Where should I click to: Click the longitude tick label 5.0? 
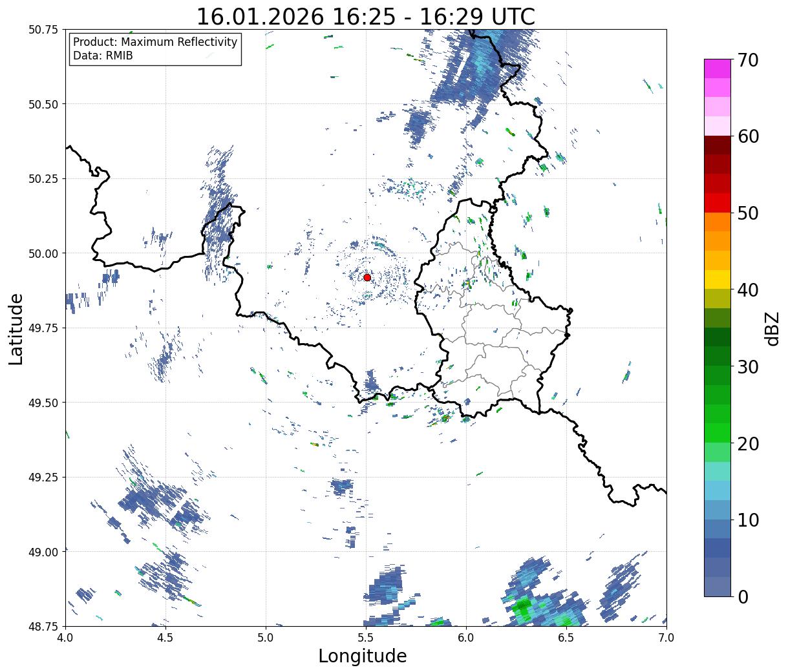tap(266, 637)
